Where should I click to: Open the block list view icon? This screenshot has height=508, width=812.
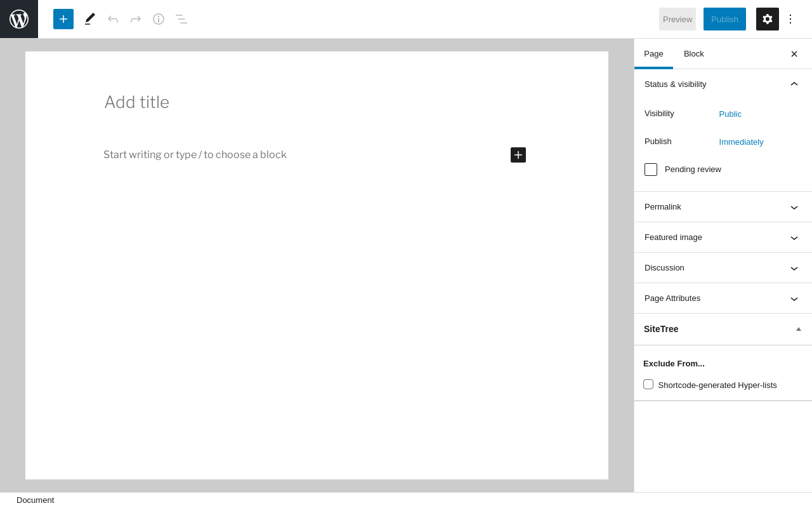[181, 19]
